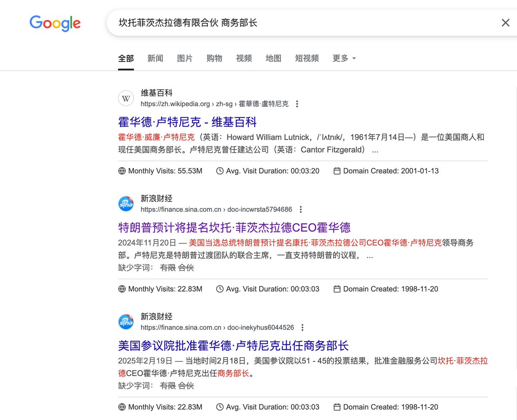This screenshot has height=420, width=517.
Task: Click the Domain Created: 2001-01-13 text
Action: tap(391, 171)
